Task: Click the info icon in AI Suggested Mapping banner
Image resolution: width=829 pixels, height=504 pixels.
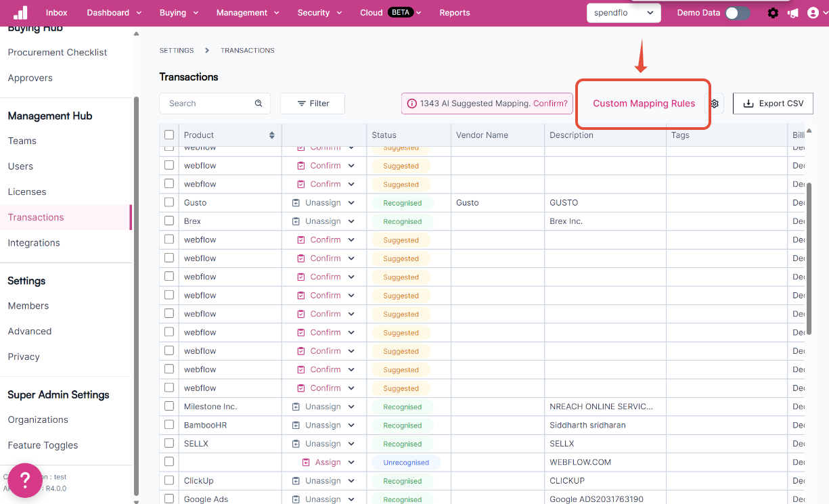Action: tap(412, 104)
